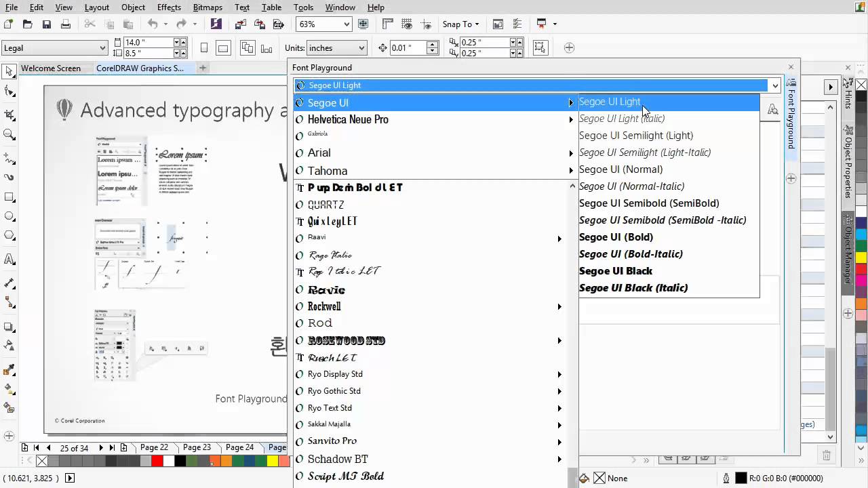Select the Drop Shadow tool

click(x=9, y=326)
